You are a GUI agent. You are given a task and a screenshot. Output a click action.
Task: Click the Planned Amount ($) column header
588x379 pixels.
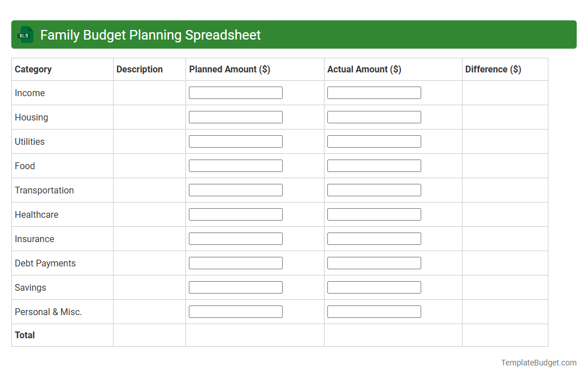tap(230, 69)
